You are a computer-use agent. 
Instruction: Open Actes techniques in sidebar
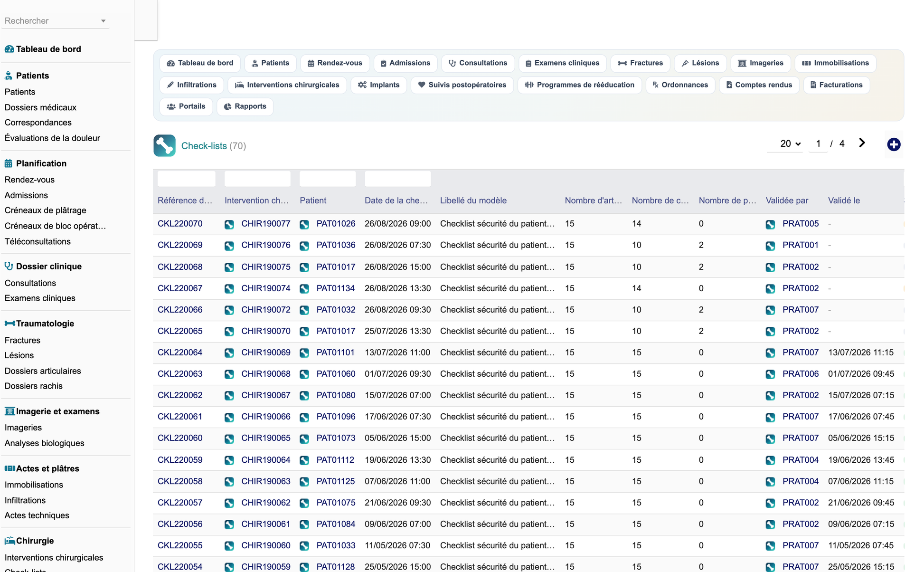pos(37,515)
